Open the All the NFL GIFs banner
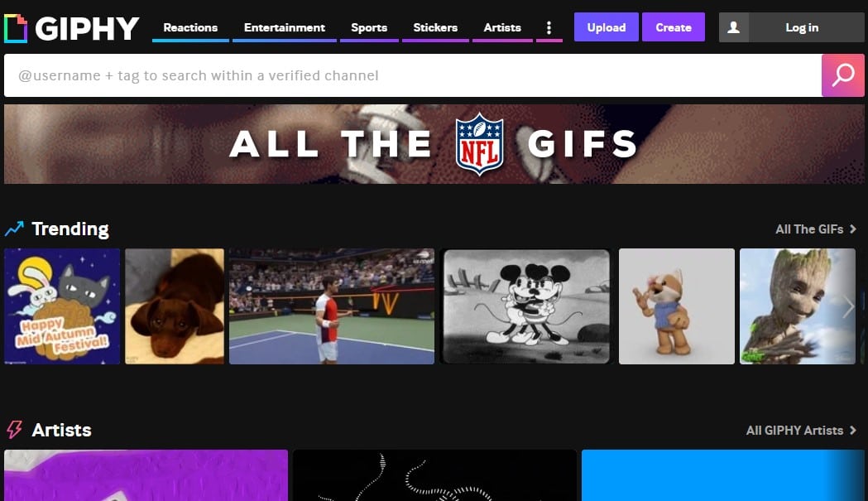 click(x=434, y=144)
